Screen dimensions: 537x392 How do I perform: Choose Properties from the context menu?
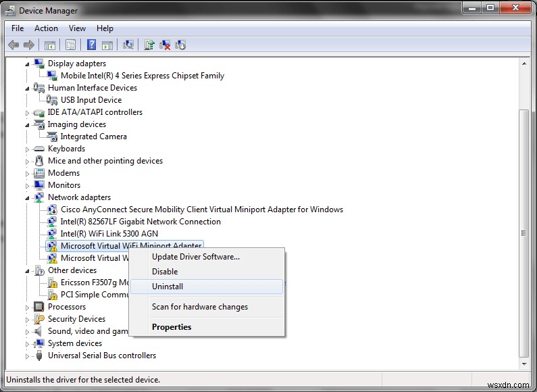click(207, 327)
